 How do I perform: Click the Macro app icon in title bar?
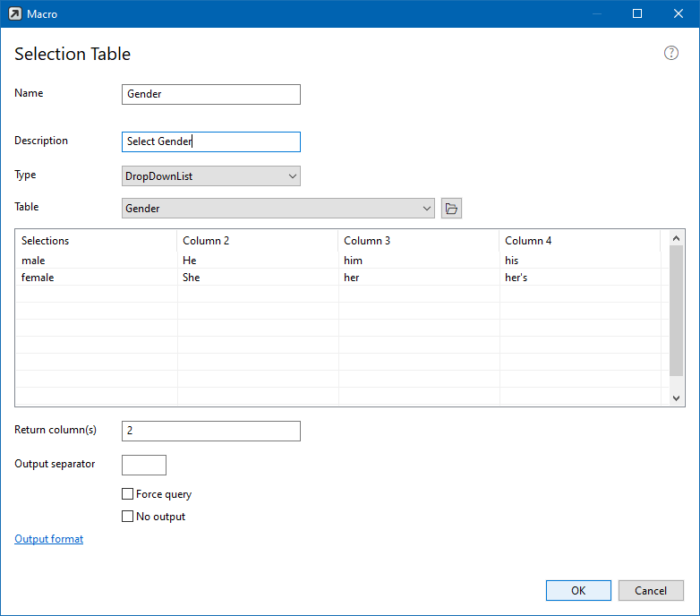[14, 13]
